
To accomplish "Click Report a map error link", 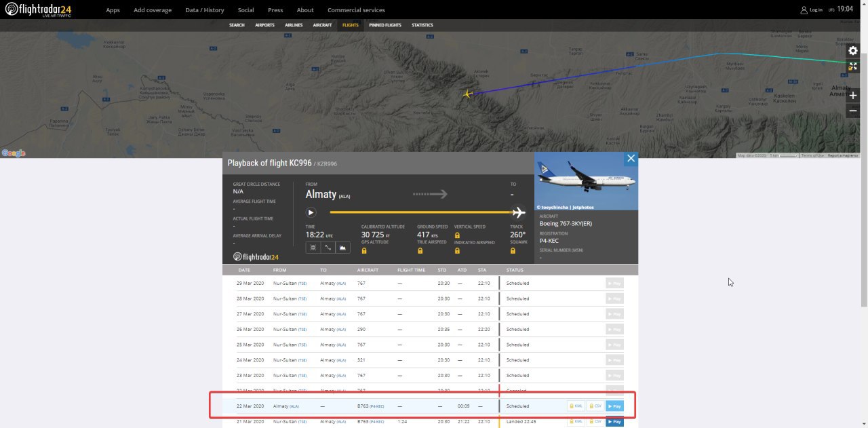I will point(843,156).
